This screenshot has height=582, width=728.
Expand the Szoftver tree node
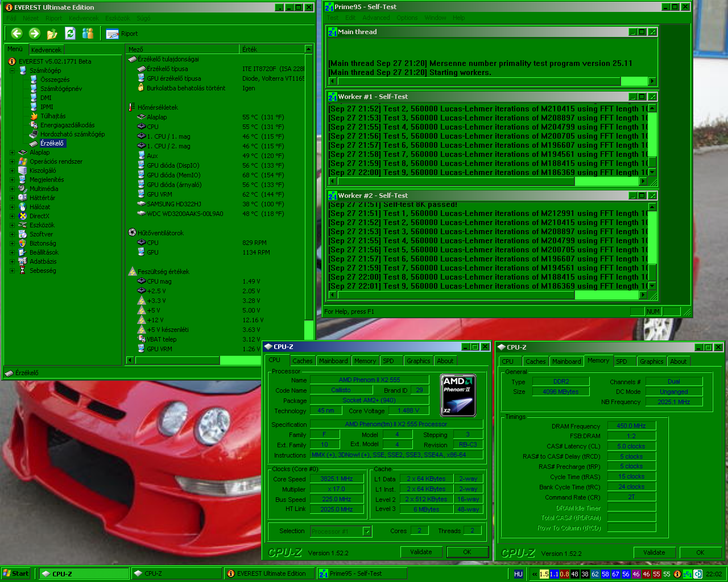pyautogui.click(x=12, y=234)
